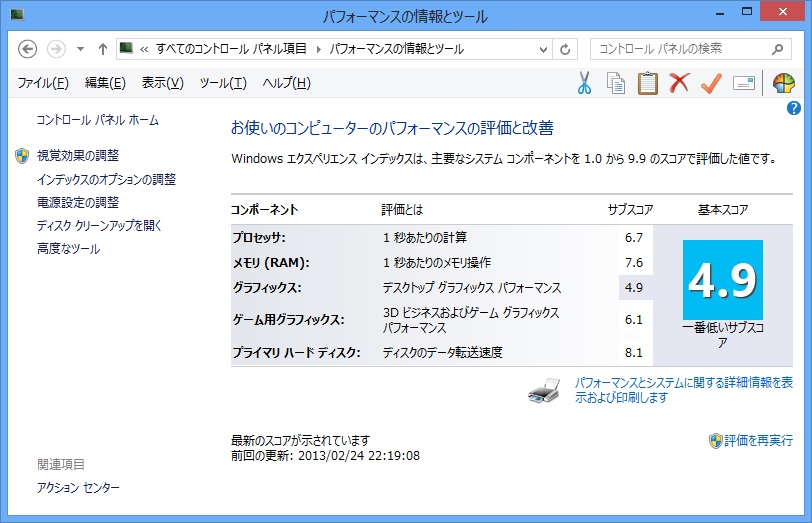The height and width of the screenshot is (523, 812).
Task: Click memory subscore 7.6
Action: point(634,263)
